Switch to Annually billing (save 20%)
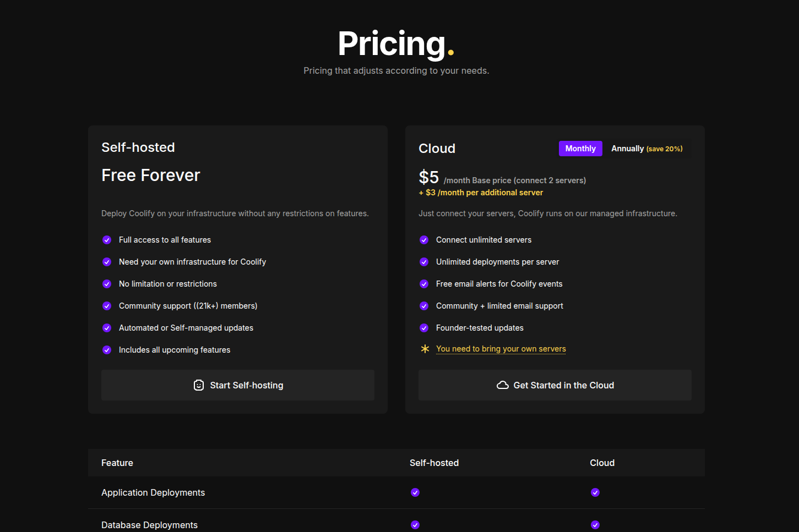Screen dimensions: 799x532 tap(647, 149)
